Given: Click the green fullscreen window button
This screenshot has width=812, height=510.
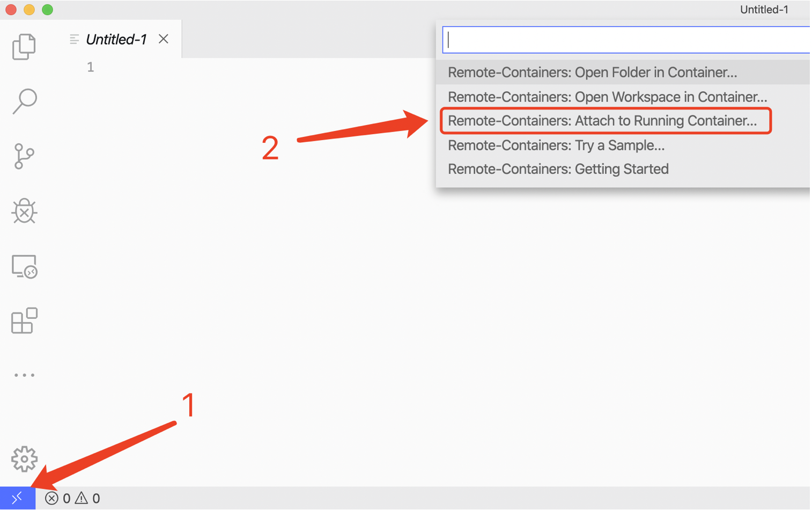Looking at the screenshot, I should click(x=47, y=10).
